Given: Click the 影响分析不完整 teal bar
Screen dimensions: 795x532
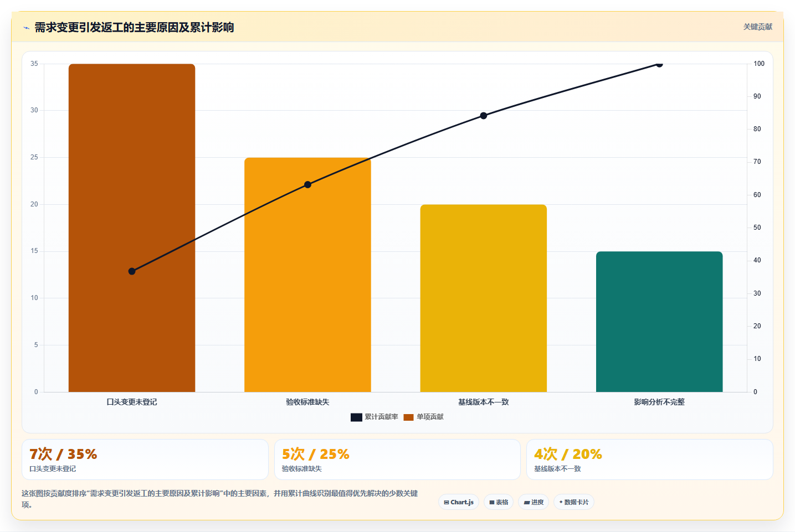Looking at the screenshot, I should 659,322.
